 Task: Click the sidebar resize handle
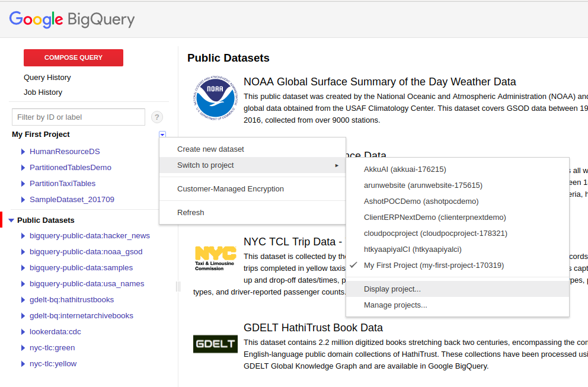click(178, 287)
